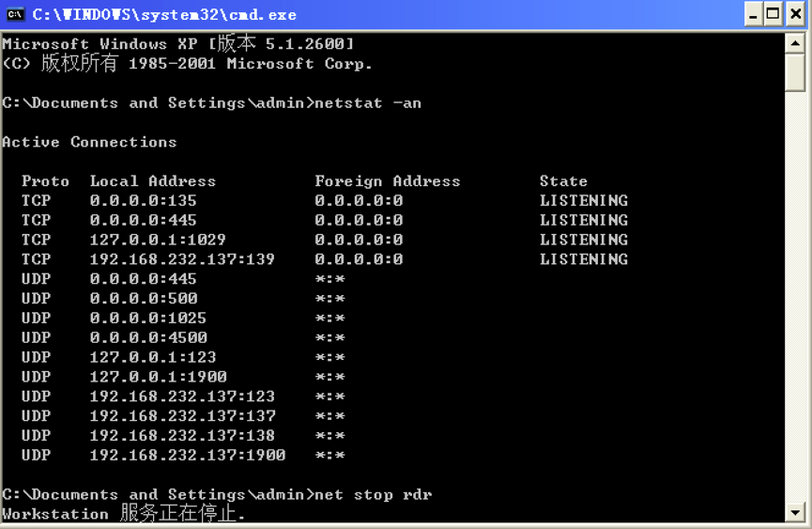
Task: Click the 192.168.232.137:139 TCP address
Action: (182, 259)
